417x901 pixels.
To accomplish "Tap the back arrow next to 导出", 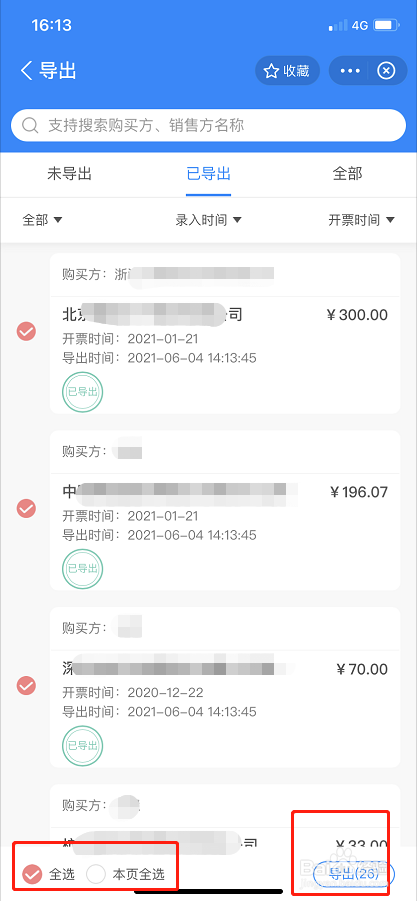I will pos(26,71).
